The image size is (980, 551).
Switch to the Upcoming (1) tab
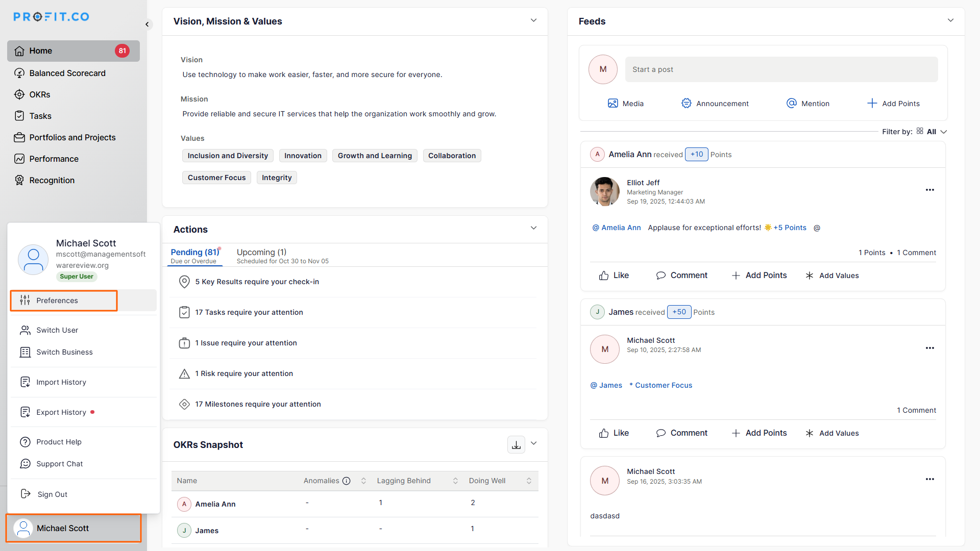point(261,253)
